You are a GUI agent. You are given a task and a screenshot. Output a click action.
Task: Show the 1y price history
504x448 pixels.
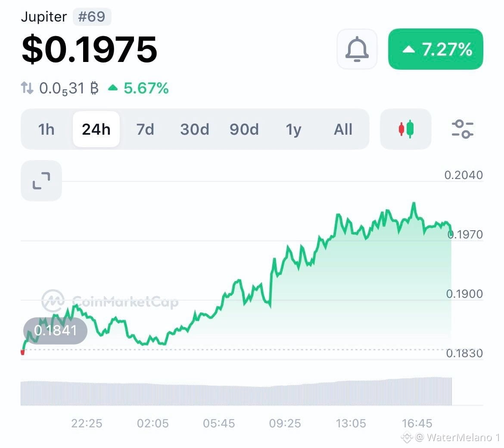coord(293,129)
